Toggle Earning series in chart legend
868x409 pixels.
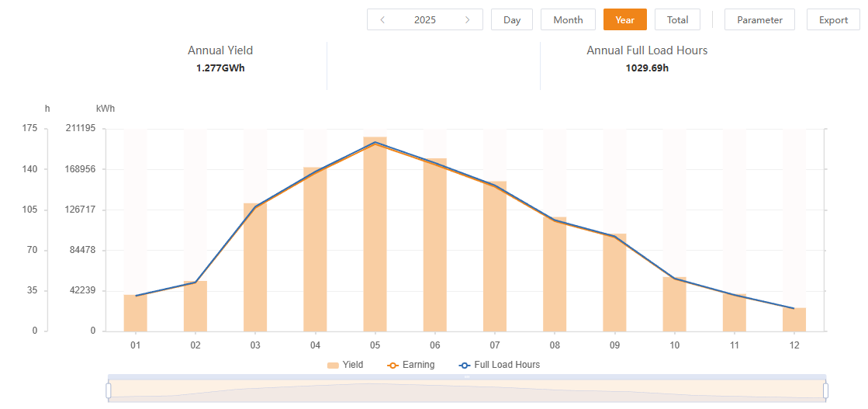click(x=411, y=365)
